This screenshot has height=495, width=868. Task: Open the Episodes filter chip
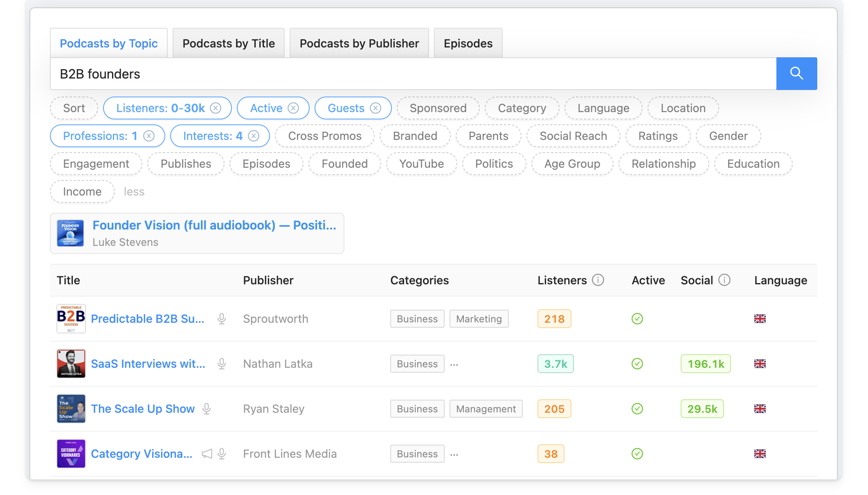[x=266, y=164]
